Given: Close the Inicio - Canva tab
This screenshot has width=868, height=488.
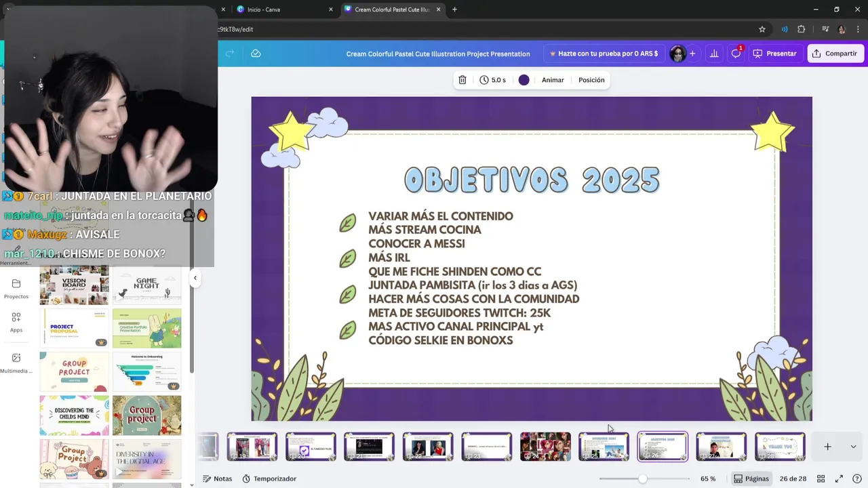Looking at the screenshot, I should 331,9.
